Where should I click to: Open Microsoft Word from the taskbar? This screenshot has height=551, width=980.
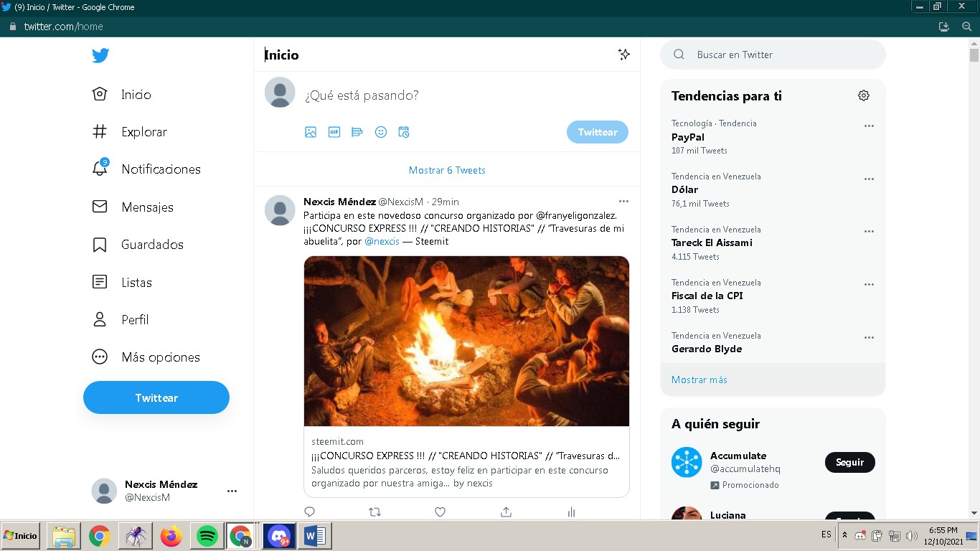point(314,536)
